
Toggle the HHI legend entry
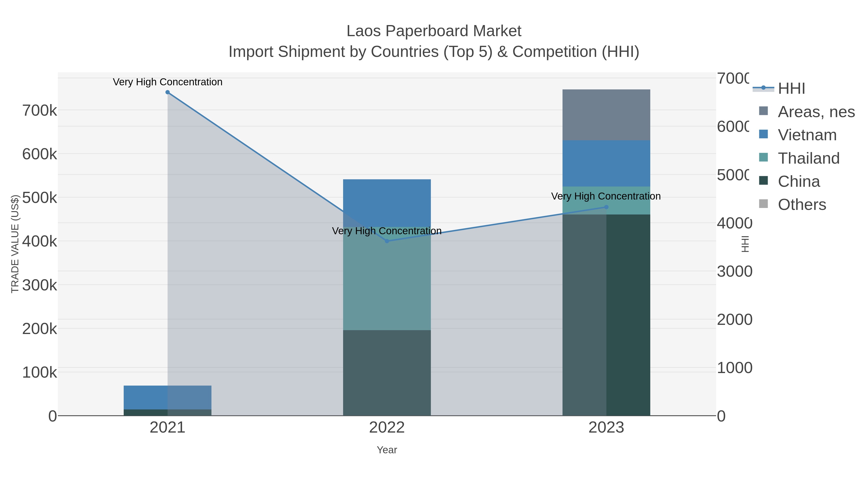779,88
